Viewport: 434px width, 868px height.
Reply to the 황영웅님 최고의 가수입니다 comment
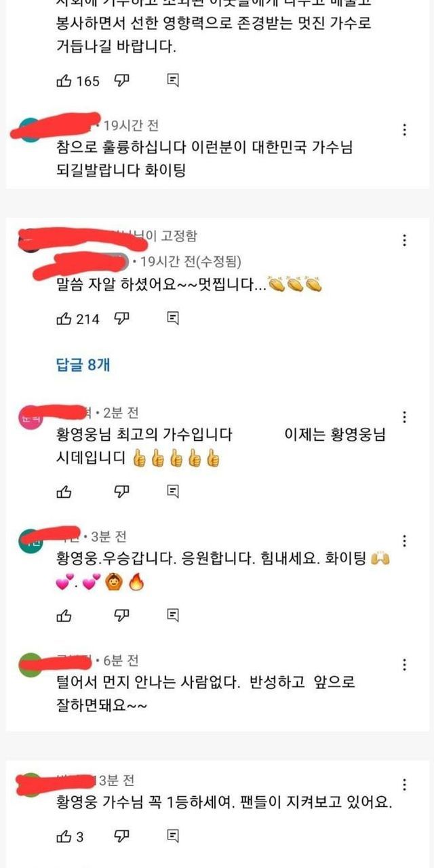(x=173, y=491)
